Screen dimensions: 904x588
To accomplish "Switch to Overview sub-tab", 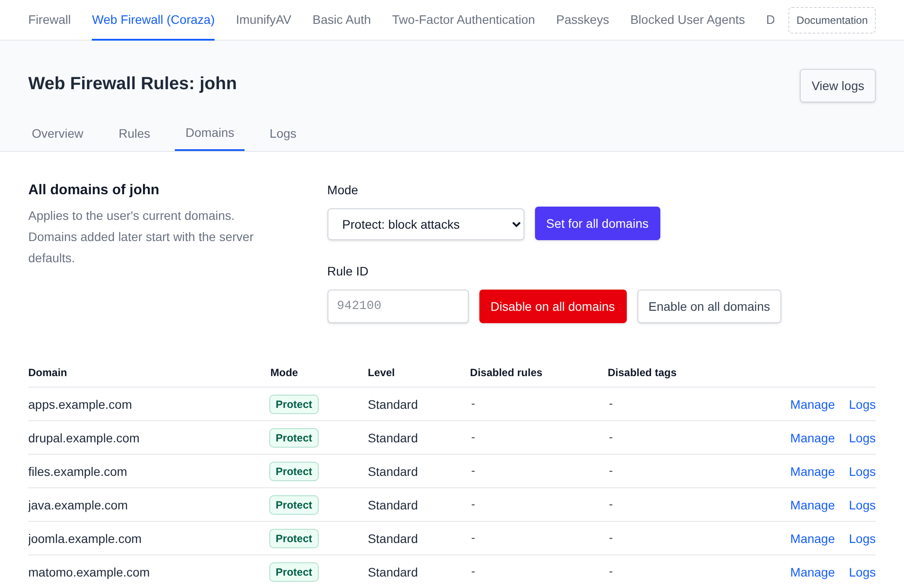I will [57, 133].
